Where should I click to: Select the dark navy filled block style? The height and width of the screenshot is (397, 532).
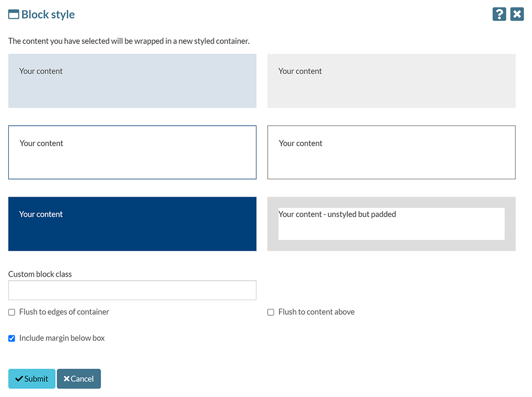(x=132, y=224)
